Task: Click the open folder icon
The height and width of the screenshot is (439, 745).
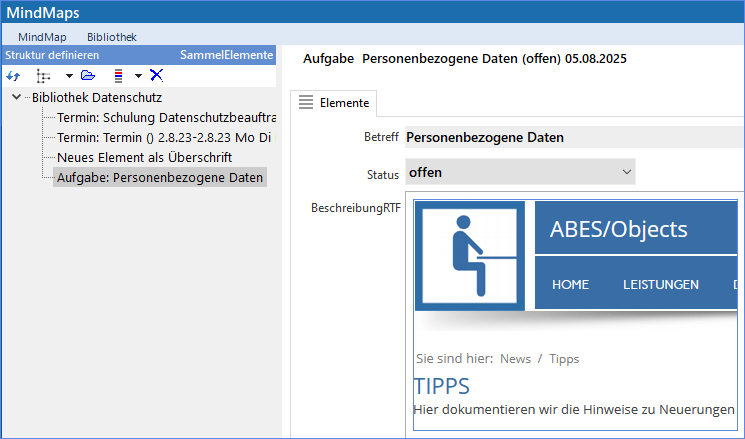Action: [88, 75]
